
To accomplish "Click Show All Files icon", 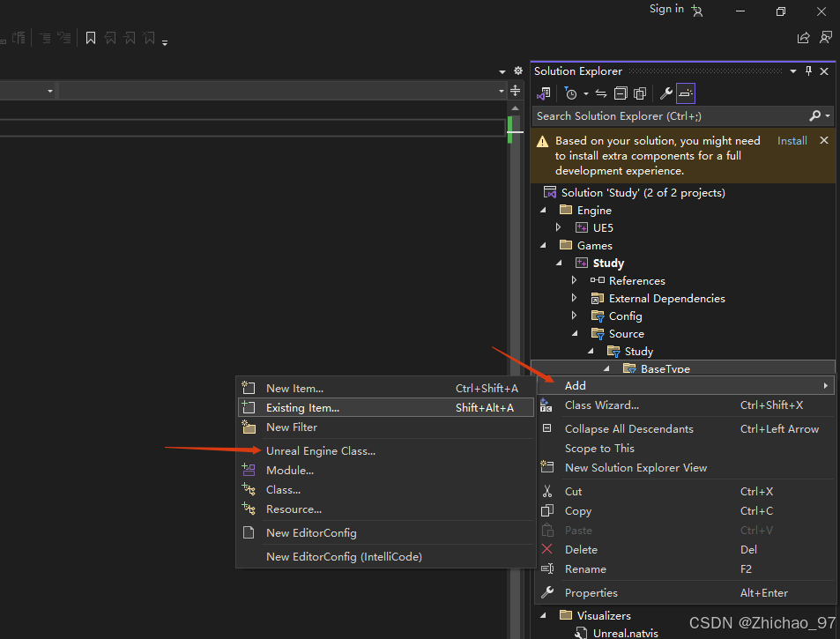I will click(640, 93).
